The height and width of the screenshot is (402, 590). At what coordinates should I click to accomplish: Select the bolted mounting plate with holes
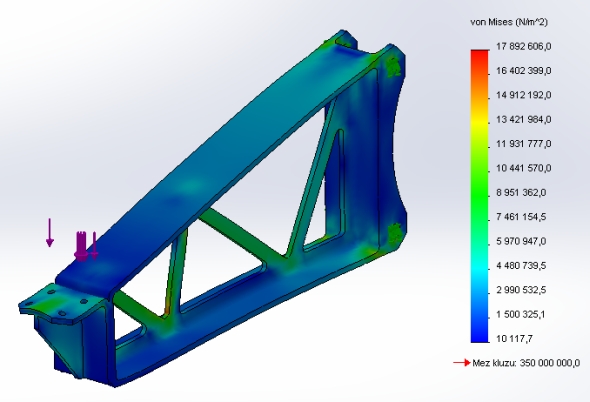[61, 302]
